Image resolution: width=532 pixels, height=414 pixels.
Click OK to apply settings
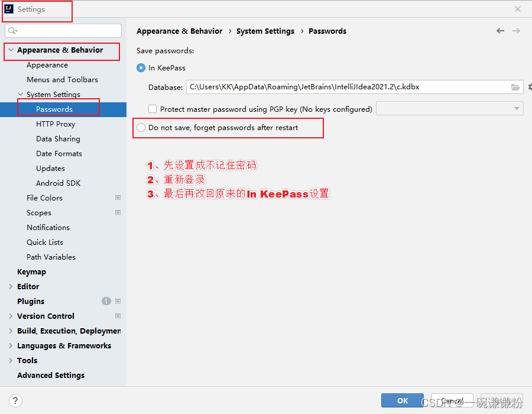(x=403, y=400)
